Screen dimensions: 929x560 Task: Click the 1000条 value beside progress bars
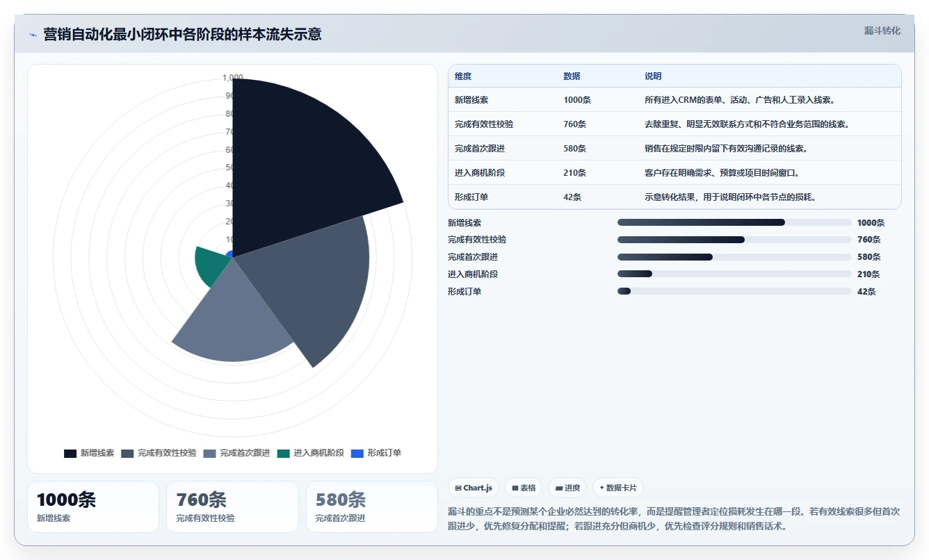(871, 223)
